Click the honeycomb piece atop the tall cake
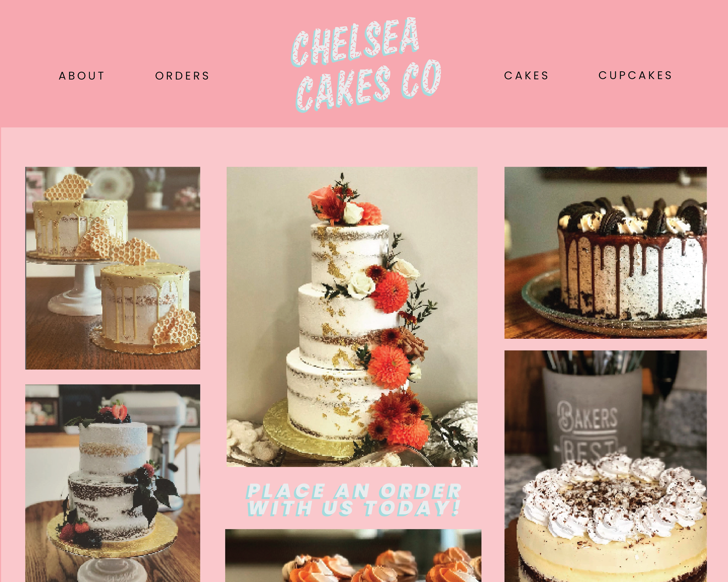The image size is (728, 582). click(x=68, y=187)
